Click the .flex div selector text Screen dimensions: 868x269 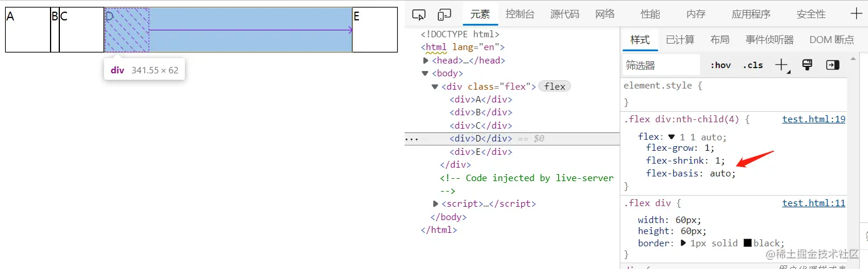pos(647,203)
